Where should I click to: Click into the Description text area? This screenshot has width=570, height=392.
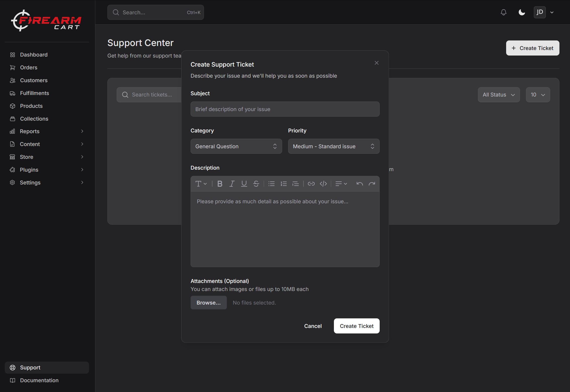click(285, 229)
